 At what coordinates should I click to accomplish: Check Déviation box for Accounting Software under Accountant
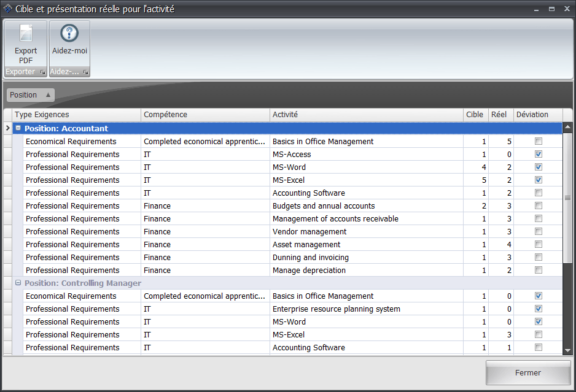(x=539, y=193)
